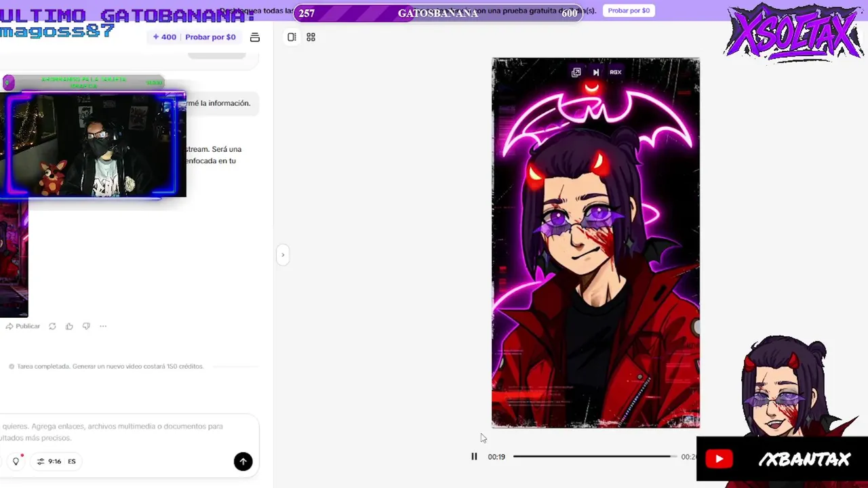The height and width of the screenshot is (488, 868).
Task: Pause the video playback
Action: tap(474, 457)
